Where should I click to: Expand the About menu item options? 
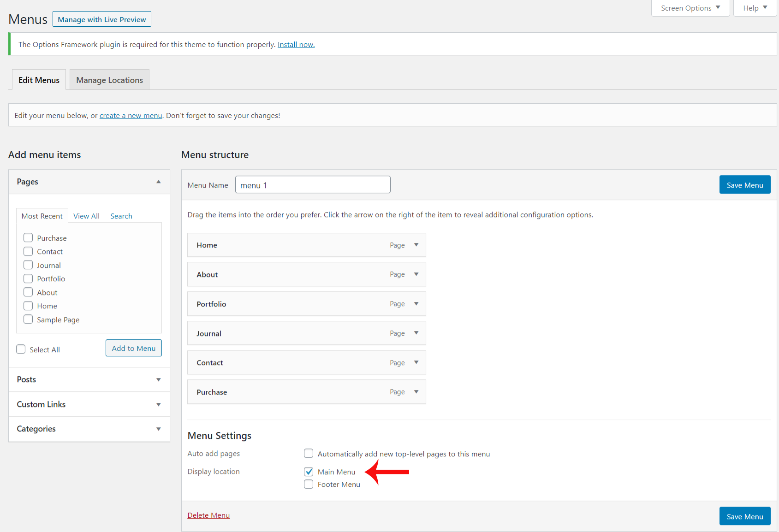click(x=416, y=274)
